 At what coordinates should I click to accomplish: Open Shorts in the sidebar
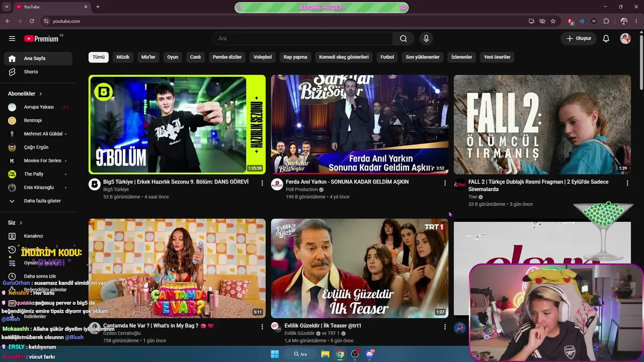38,72
